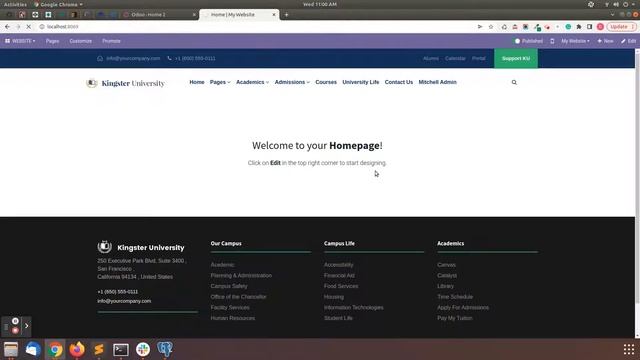Open the Chrome extensions puzzle icon

579,27
